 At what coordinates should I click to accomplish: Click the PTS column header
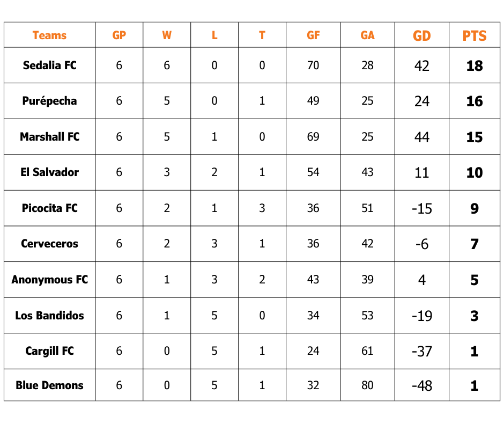click(475, 36)
